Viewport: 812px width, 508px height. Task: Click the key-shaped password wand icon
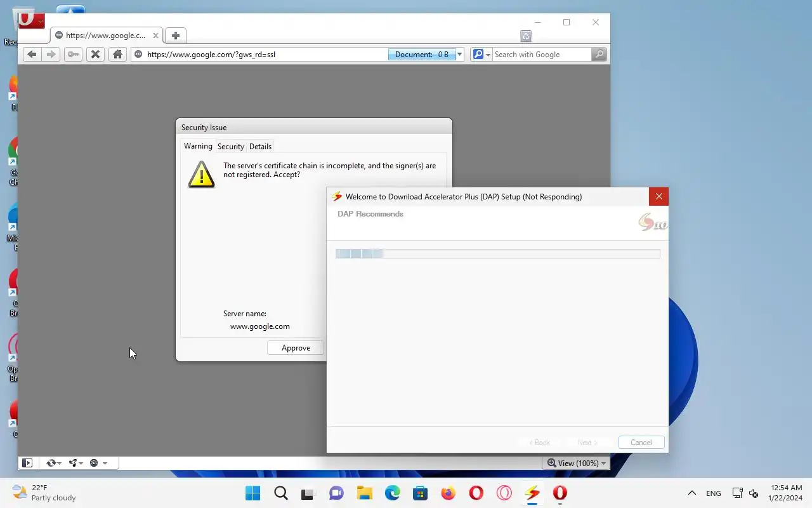[74, 54]
